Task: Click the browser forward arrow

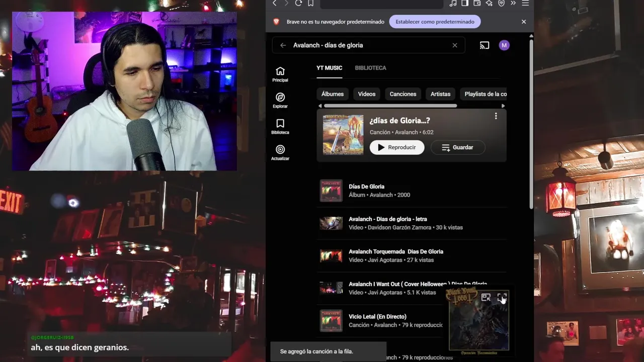Action: coord(286,3)
